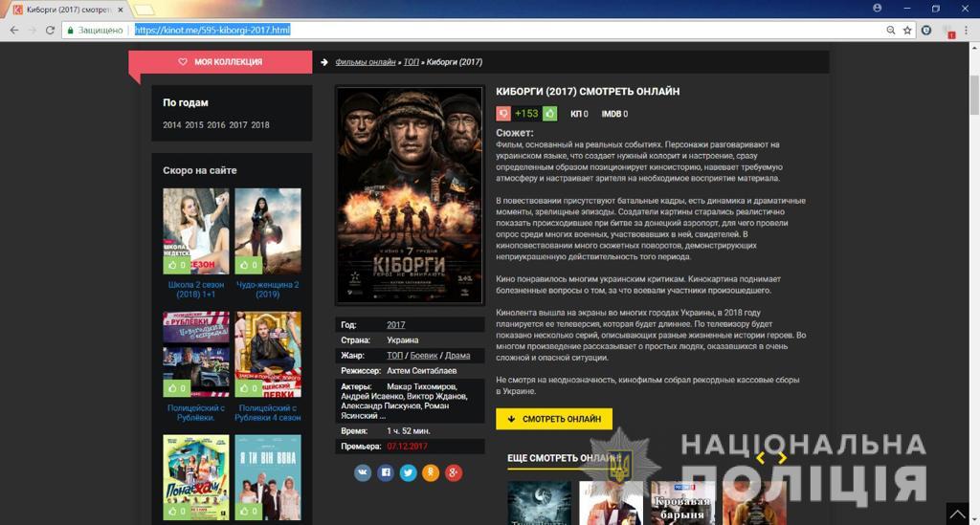Click scroll-to-top arrow button
The width and height of the screenshot is (980, 525).
pyautogui.click(x=957, y=514)
